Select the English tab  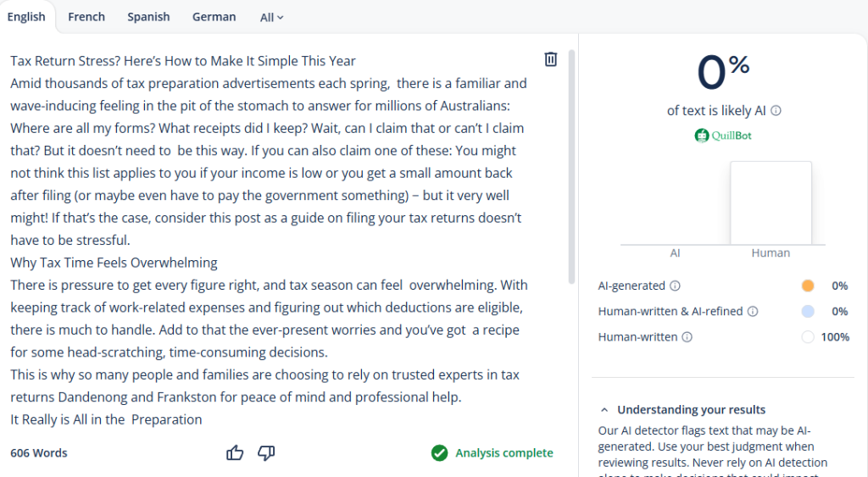26,17
